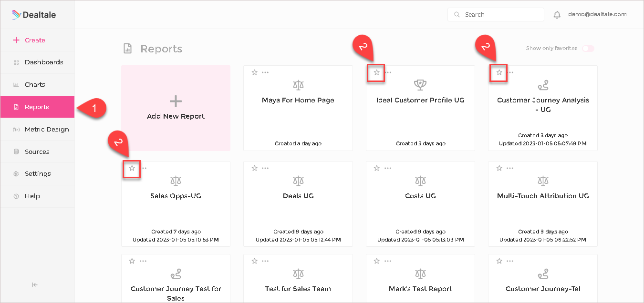Click the balance scale icon on Maya For Home Page
Image resolution: width=644 pixels, height=303 pixels.
298,85
